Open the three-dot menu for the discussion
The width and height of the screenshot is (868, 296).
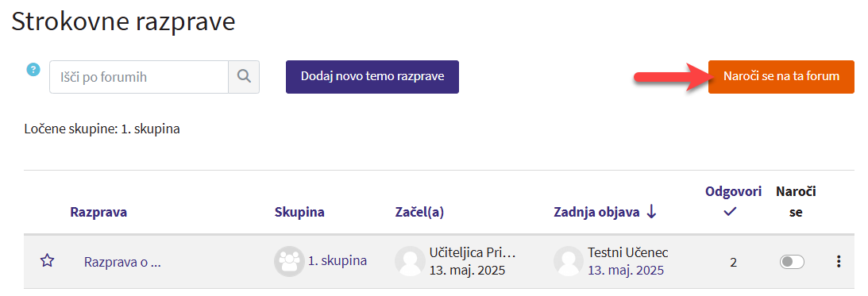coord(839,262)
